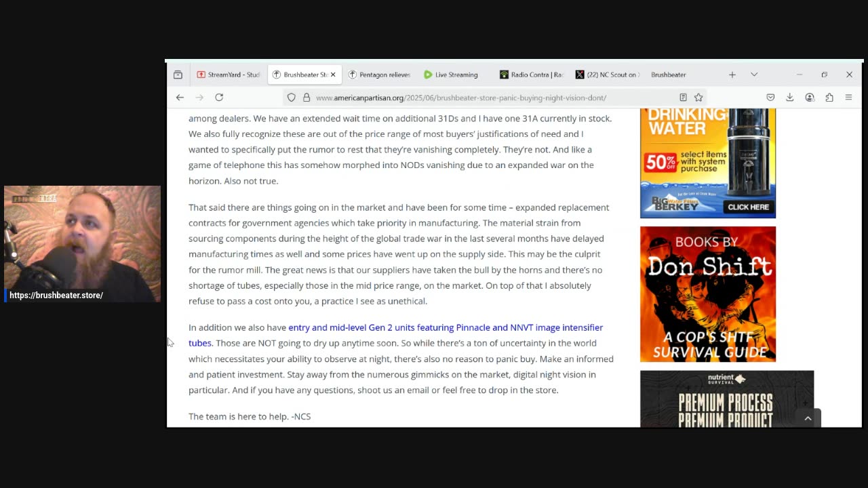Bookmark this page with the star

(x=698, y=98)
